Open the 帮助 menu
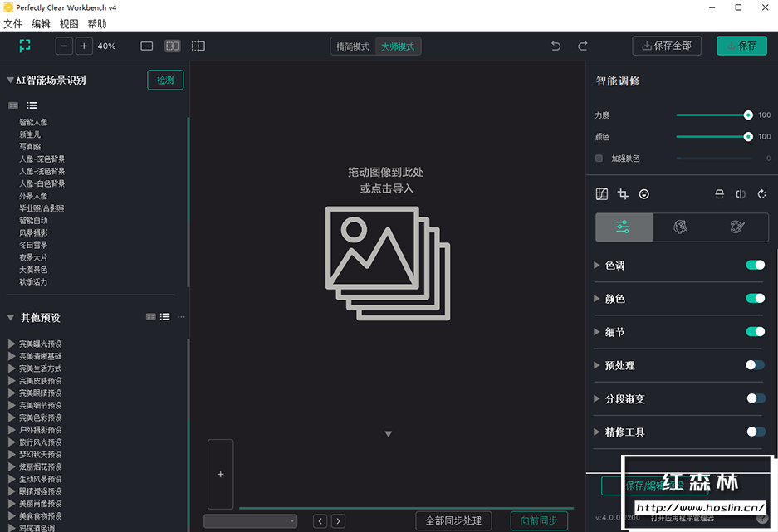This screenshot has height=532, width=778. [x=97, y=24]
